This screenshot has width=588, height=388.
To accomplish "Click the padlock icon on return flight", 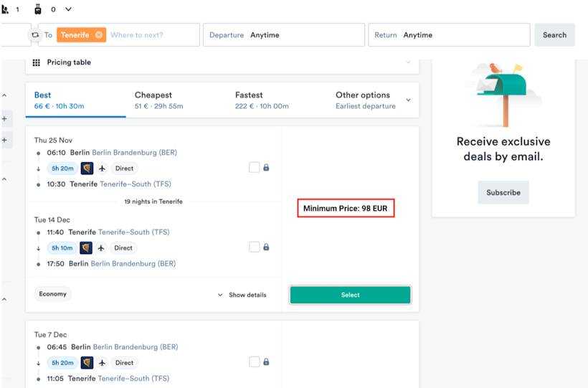I will click(266, 247).
